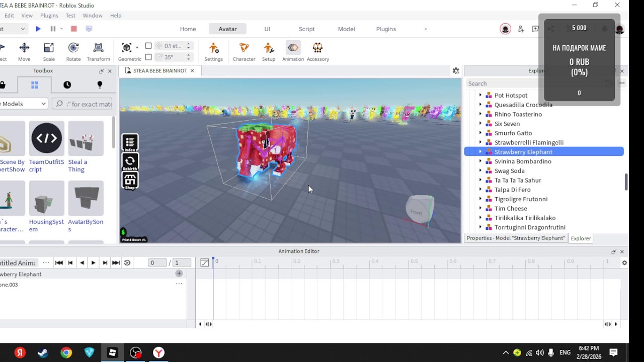
Task: Jump to the last animation frame
Action: coord(116,262)
